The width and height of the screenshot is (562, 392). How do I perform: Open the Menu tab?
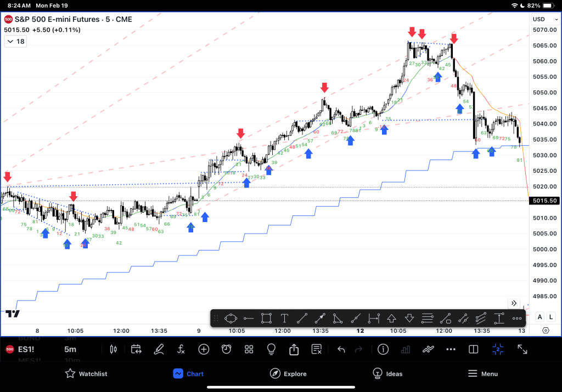[x=482, y=374]
